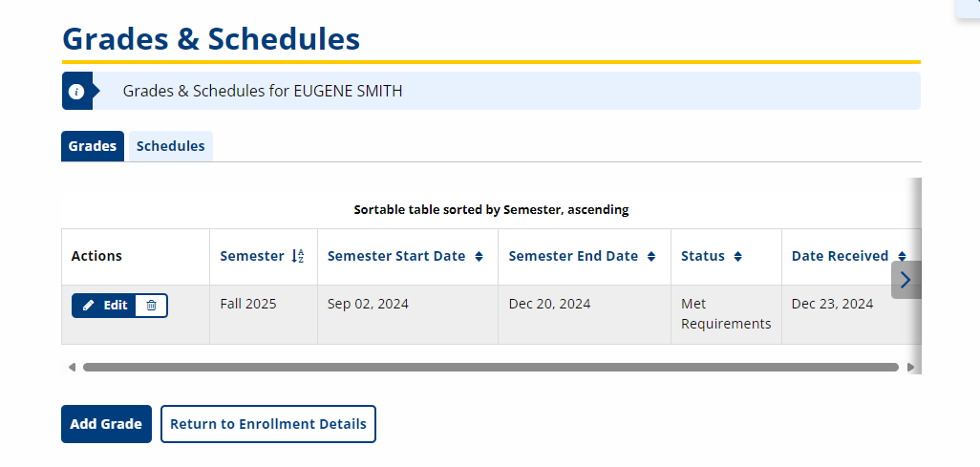Click the pencil Edit button in Actions
Image resolution: width=980 pixels, height=467 pixels.
(x=104, y=305)
